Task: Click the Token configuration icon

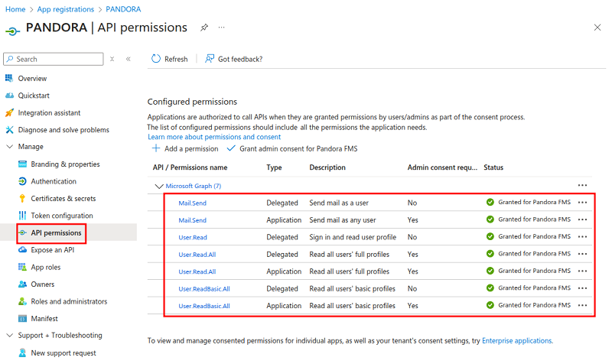Action: pos(22,216)
